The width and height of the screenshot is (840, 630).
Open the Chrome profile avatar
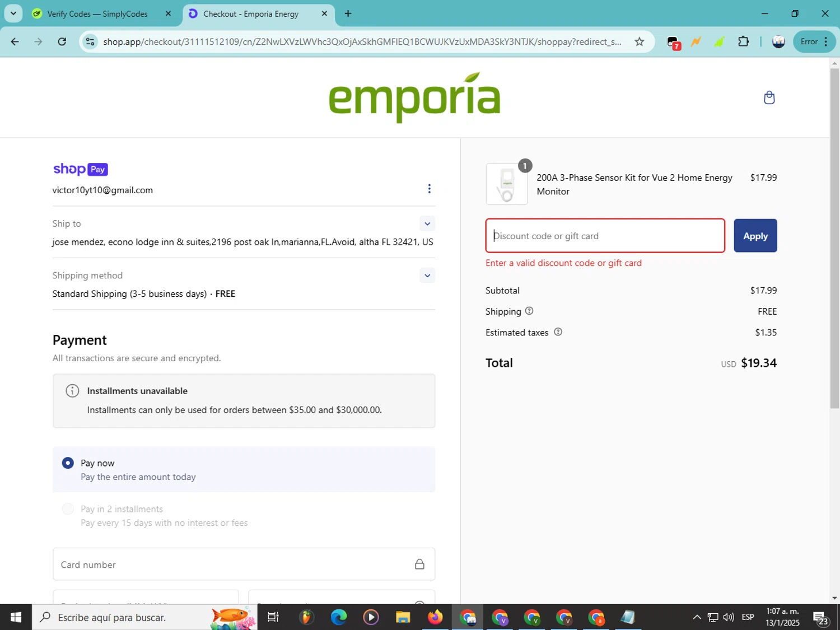coord(778,41)
